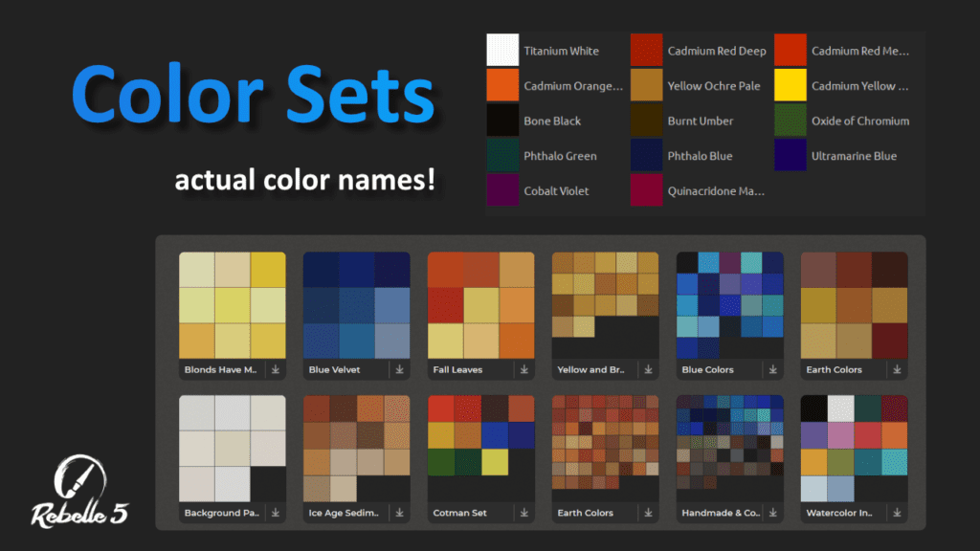Select the Quinacridone Ma… swatch
The image size is (980, 551).
646,190
